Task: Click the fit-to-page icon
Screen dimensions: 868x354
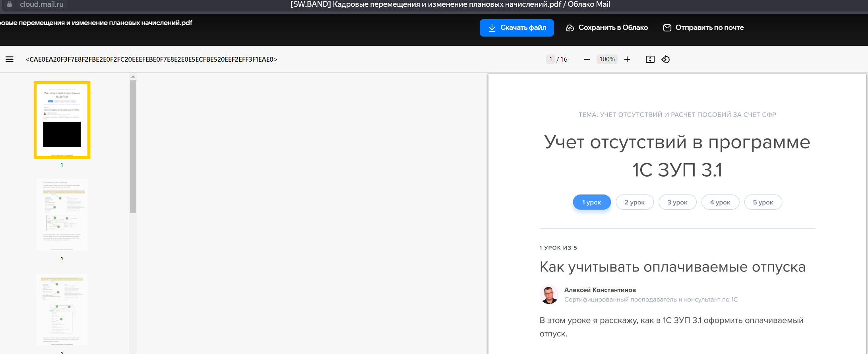Action: coord(650,59)
